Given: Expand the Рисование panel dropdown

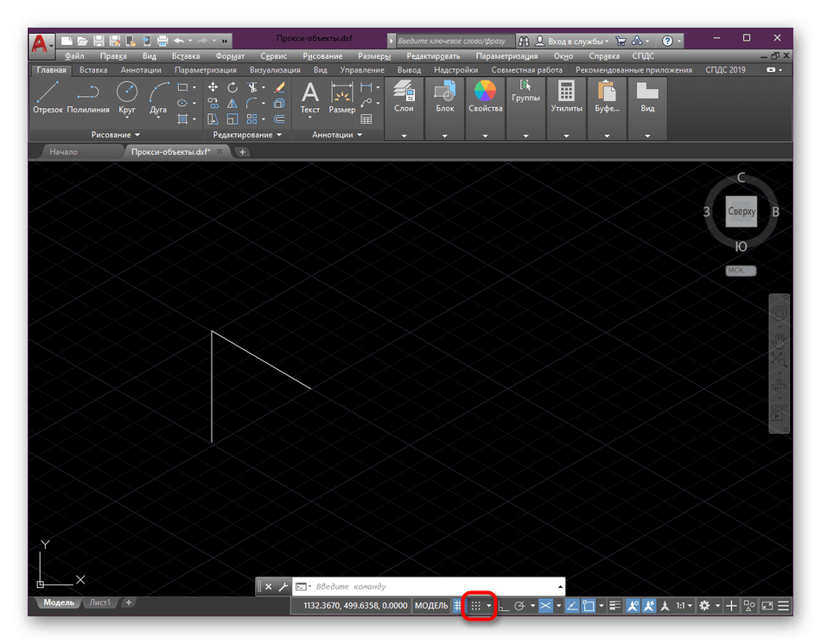Looking at the screenshot, I should [115, 135].
